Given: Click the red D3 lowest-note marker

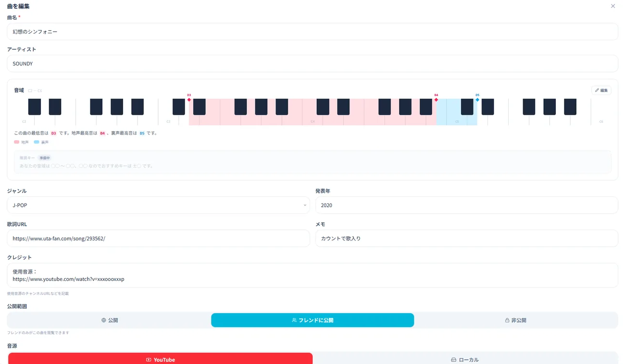Looking at the screenshot, I should click(189, 99).
